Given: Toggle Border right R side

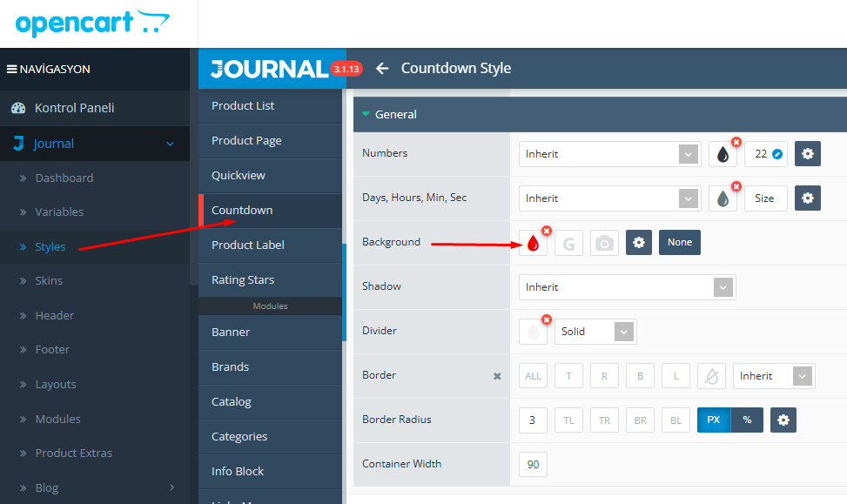Looking at the screenshot, I should 604,376.
